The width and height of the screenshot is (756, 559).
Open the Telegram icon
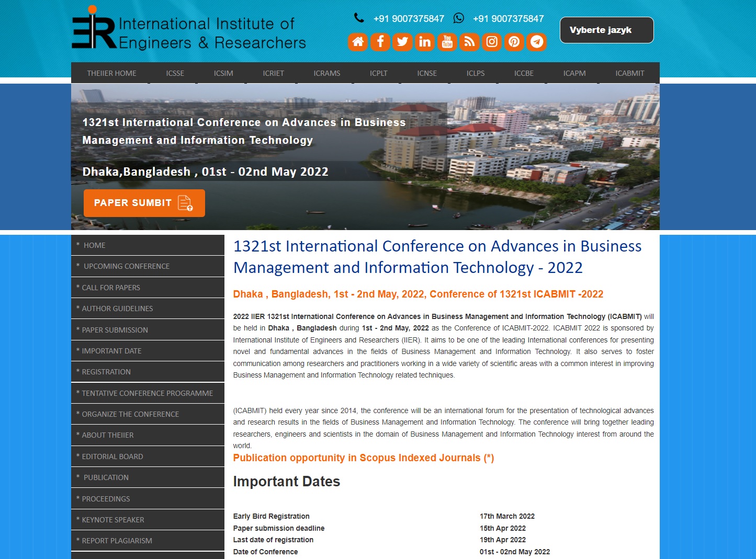click(x=536, y=42)
